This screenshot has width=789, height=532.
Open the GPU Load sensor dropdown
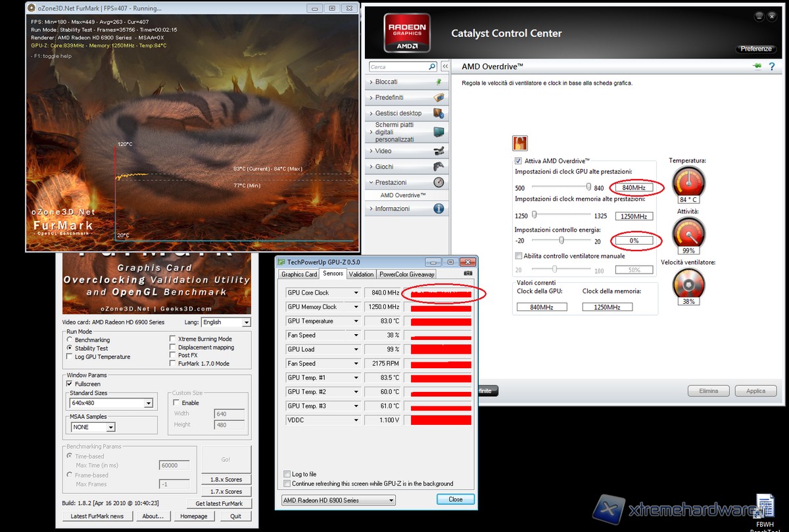[x=357, y=349]
